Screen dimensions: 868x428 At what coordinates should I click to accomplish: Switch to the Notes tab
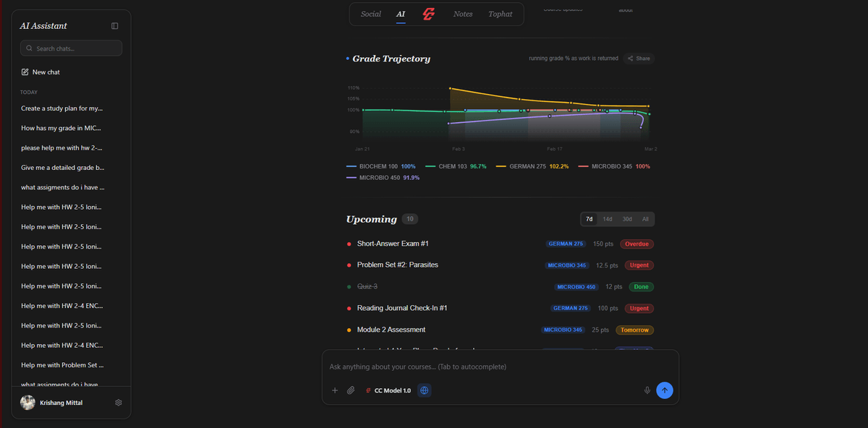coord(462,14)
